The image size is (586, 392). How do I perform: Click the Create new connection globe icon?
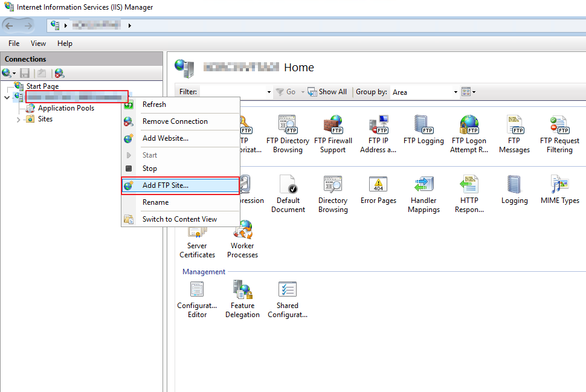pyautogui.click(x=7, y=73)
